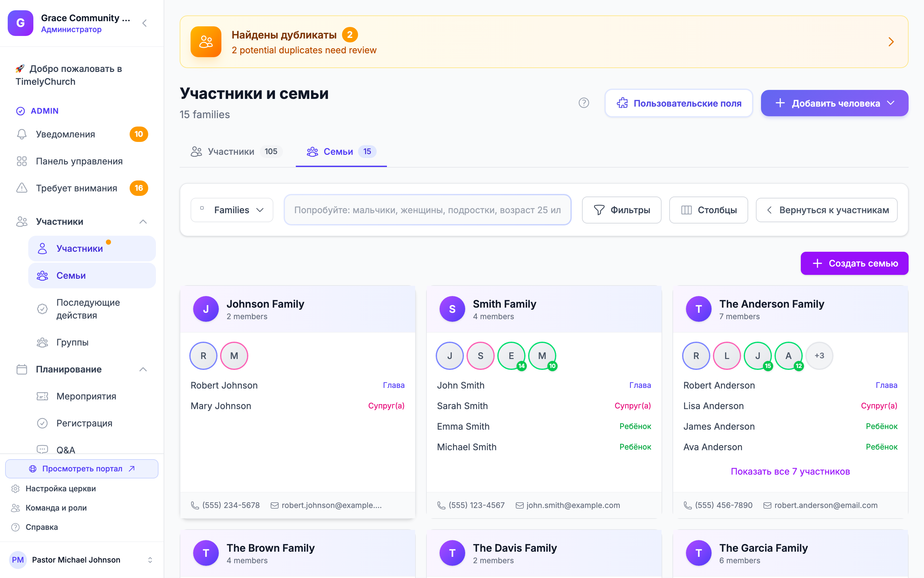Click the Smith Family S avatar
This screenshot has height=578, width=924.
coord(452,309)
